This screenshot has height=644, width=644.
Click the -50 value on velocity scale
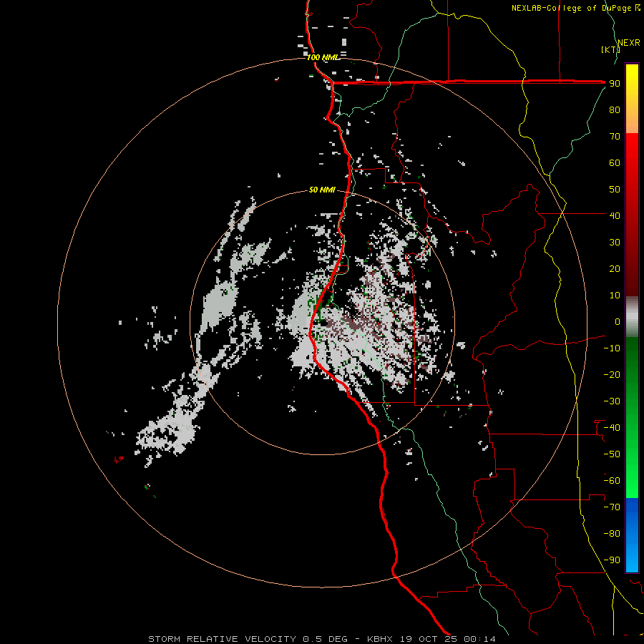pos(612,454)
